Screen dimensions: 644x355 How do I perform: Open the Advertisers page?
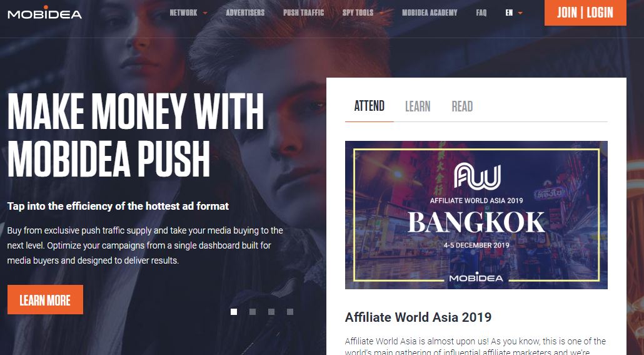[245, 13]
